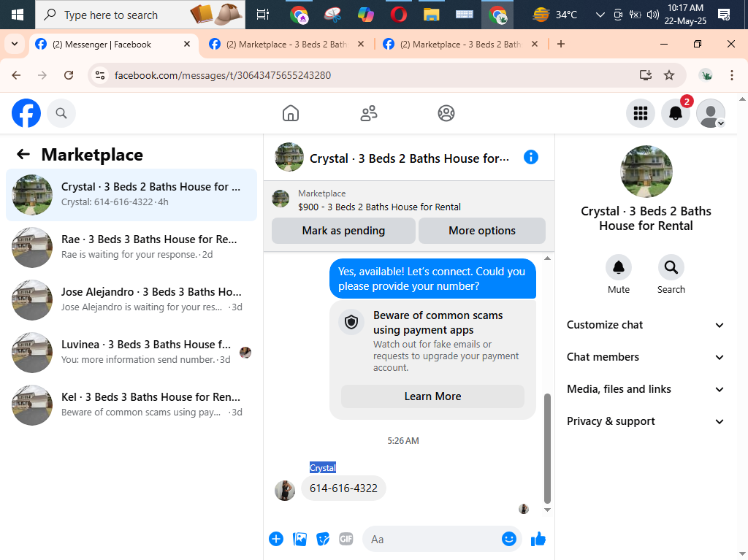Open the tab search dropdown arrow
This screenshot has width=748, height=560.
[x=15, y=45]
